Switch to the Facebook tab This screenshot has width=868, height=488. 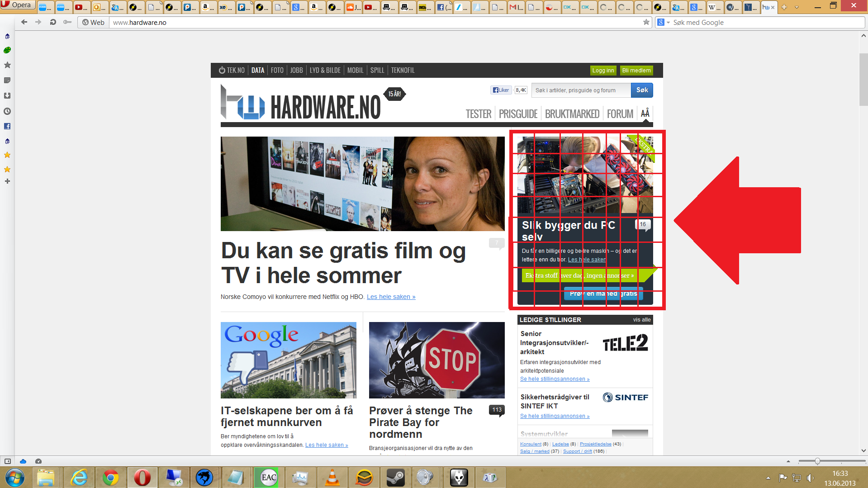pyautogui.click(x=443, y=7)
